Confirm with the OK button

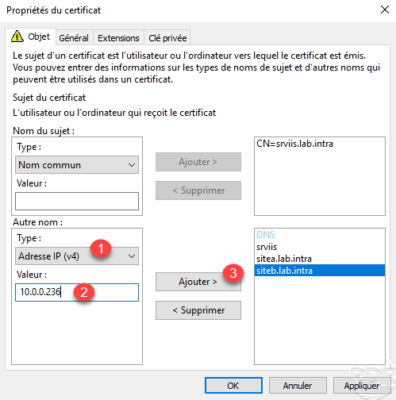233,386
